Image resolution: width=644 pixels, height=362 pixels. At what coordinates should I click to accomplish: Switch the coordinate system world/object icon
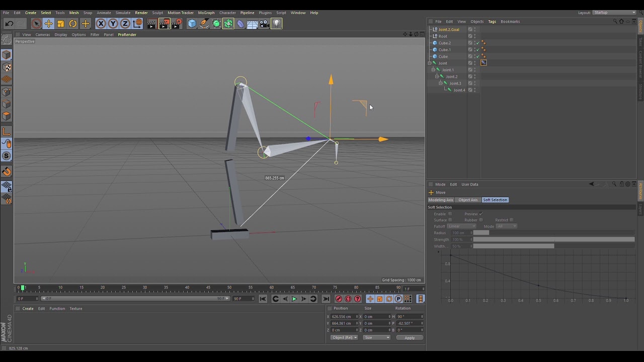coord(137,24)
